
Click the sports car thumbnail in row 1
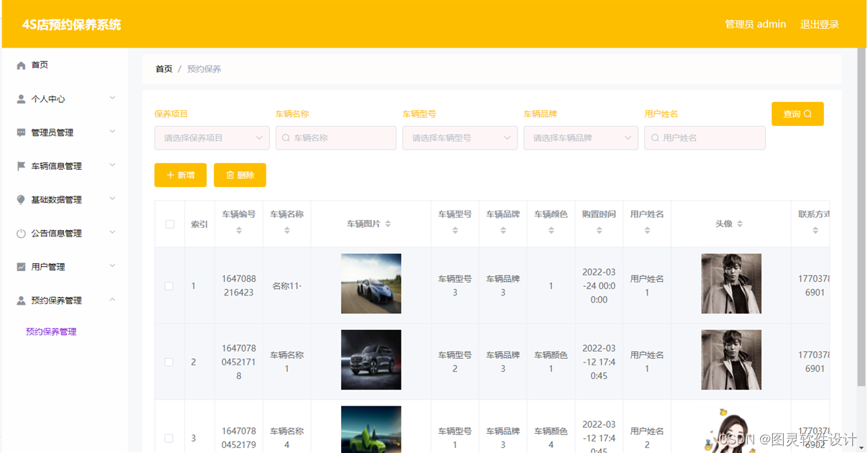pyautogui.click(x=371, y=283)
